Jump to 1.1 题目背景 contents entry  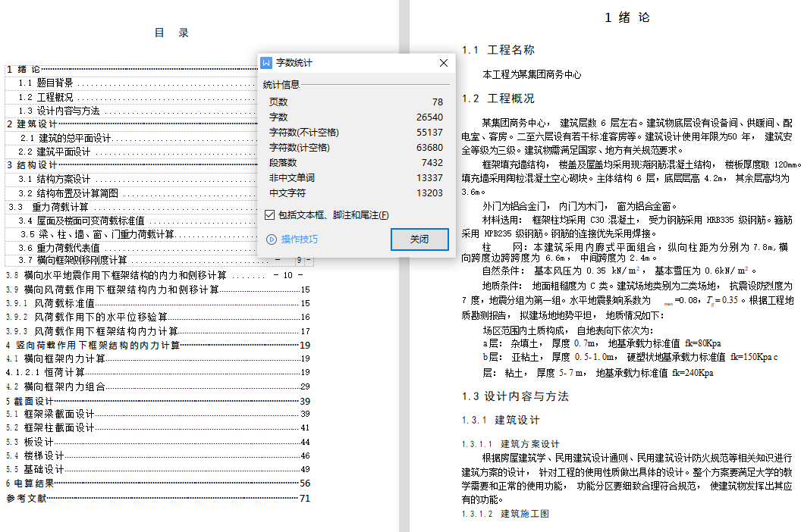pos(46,83)
